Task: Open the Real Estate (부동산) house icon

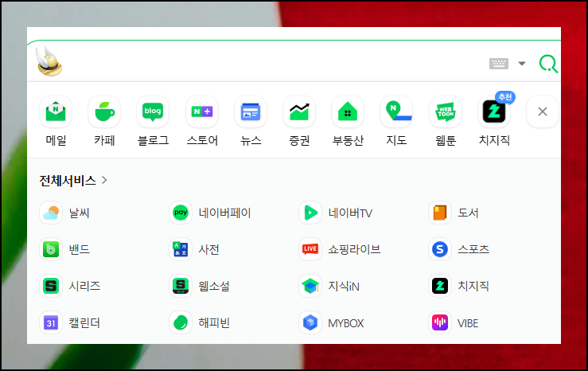Action: click(348, 111)
